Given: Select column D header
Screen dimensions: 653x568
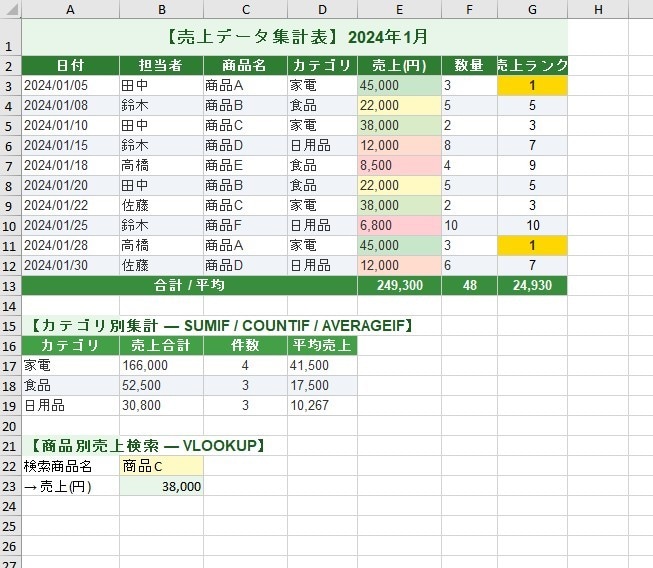Looking at the screenshot, I should tap(322, 9).
